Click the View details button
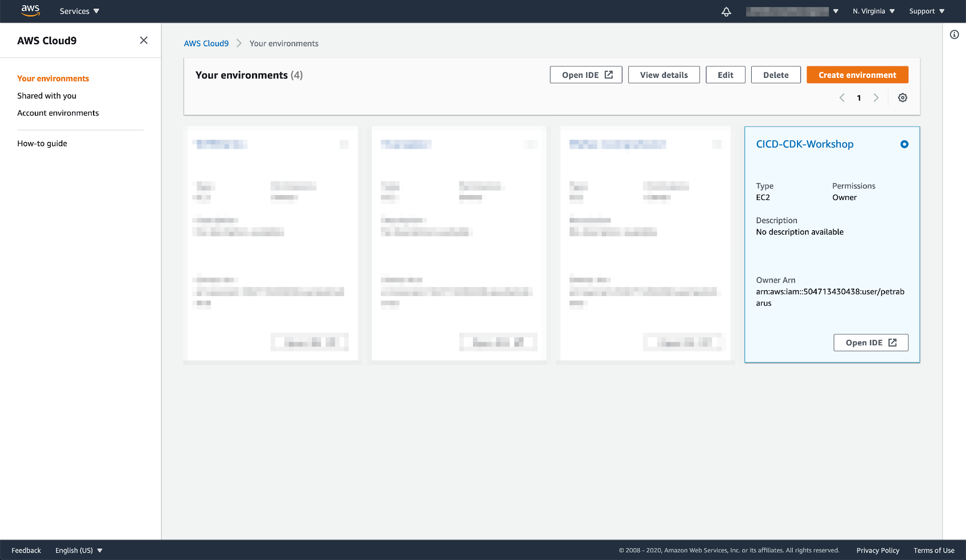 coord(664,75)
